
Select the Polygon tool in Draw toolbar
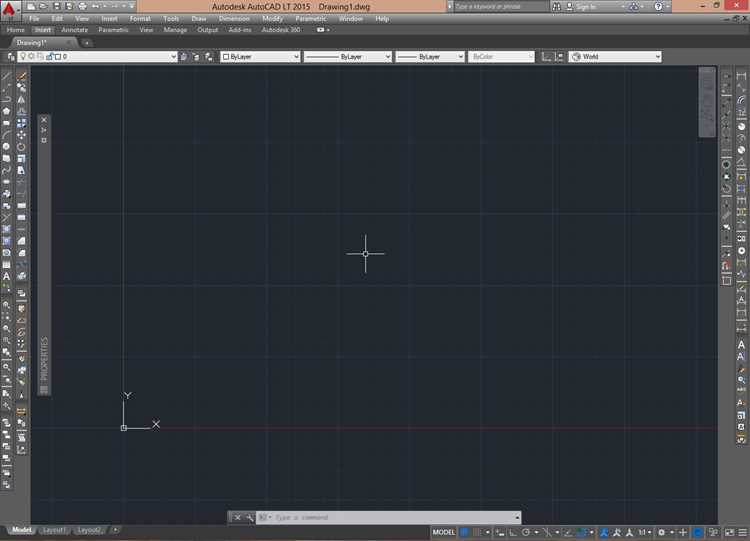[x=6, y=111]
